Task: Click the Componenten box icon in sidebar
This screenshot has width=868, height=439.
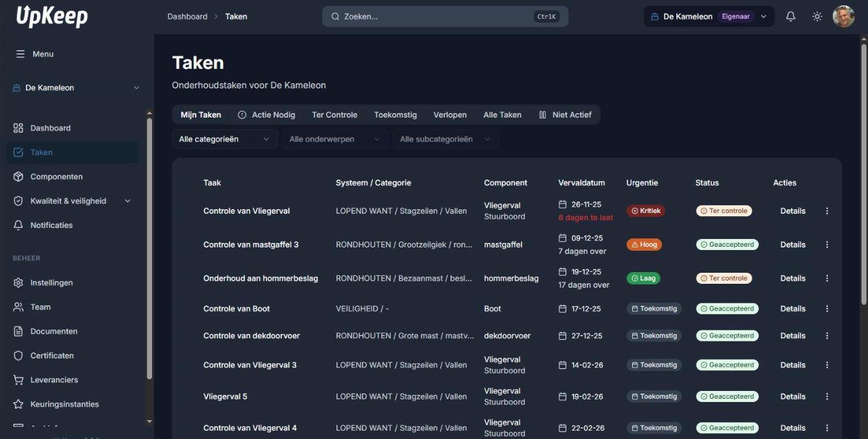Action: (19, 176)
